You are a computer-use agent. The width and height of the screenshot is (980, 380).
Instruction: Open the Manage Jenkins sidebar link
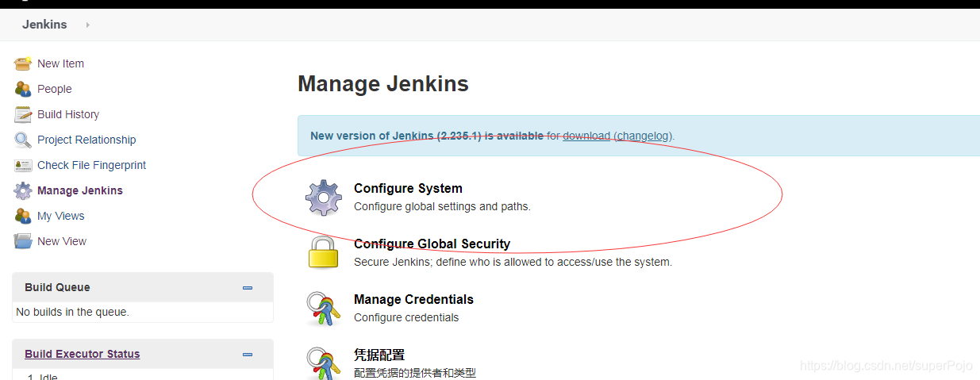tap(80, 190)
